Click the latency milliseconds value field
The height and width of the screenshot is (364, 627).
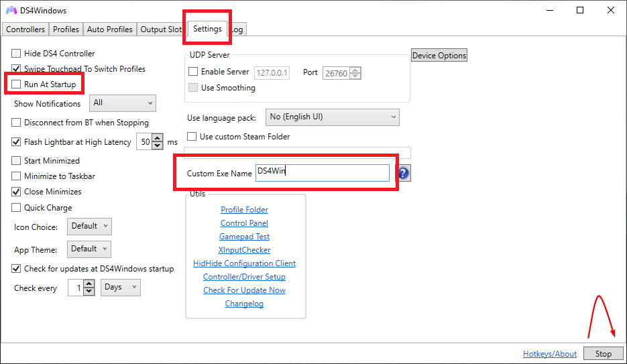point(144,142)
